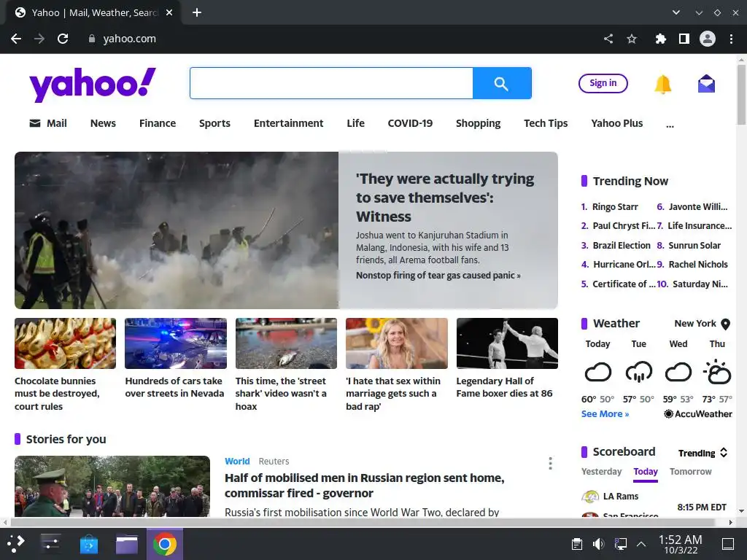Toggle the browser side panel icon
Screen dimensions: 747x560
click(684, 39)
